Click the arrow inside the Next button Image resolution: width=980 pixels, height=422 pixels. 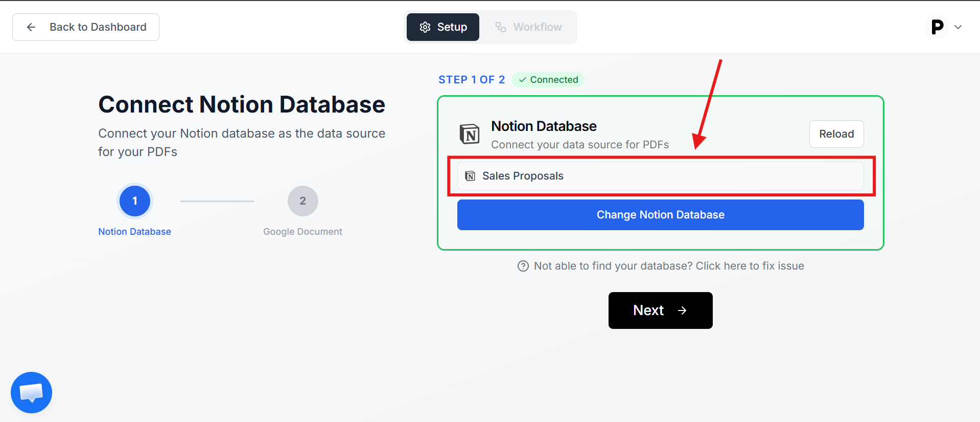[x=682, y=310]
